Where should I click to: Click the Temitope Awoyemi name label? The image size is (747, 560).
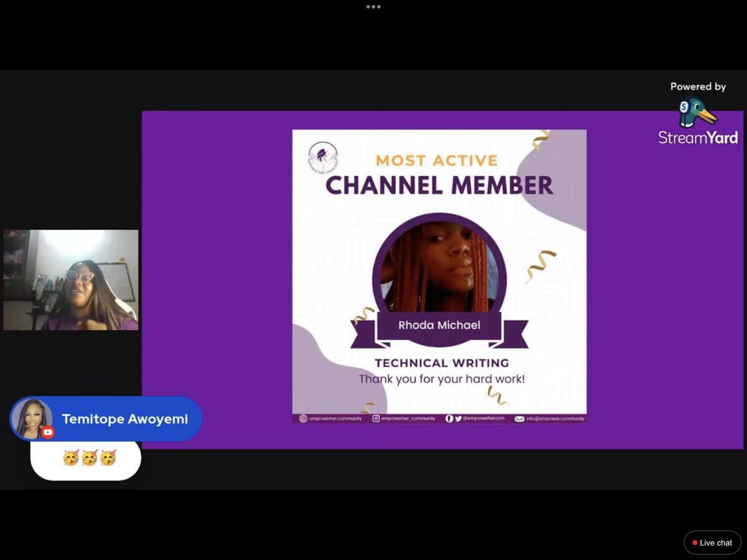coord(125,419)
